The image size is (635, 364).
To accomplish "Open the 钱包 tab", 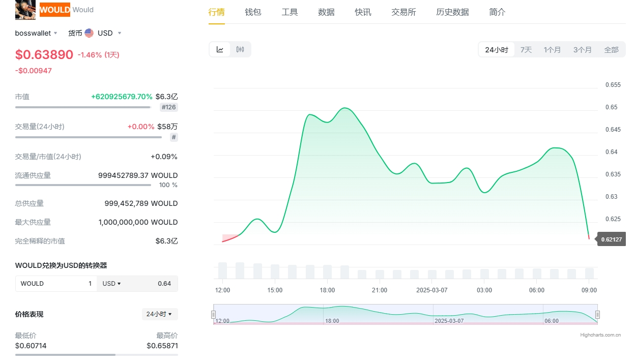I will tap(253, 12).
